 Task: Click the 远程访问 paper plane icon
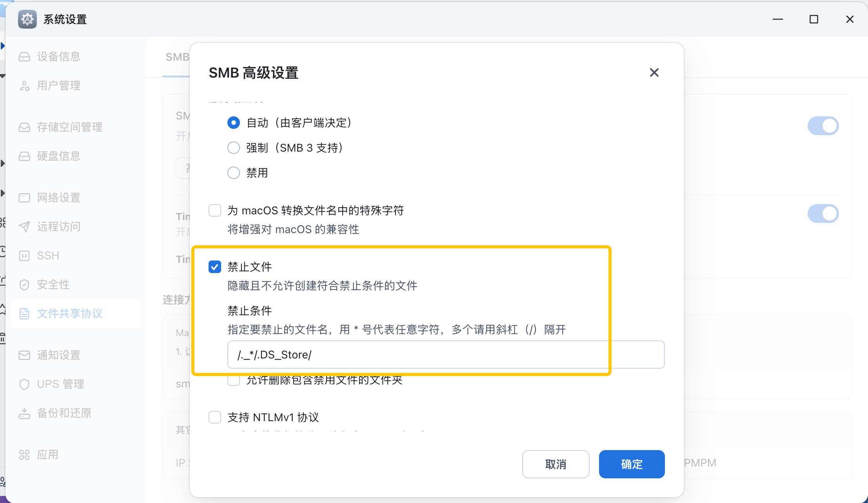(x=24, y=227)
